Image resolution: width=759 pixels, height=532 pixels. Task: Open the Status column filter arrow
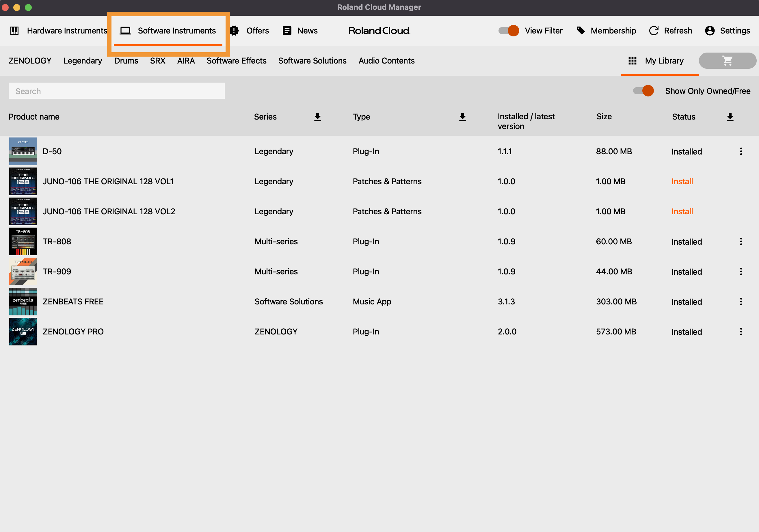pyautogui.click(x=730, y=117)
